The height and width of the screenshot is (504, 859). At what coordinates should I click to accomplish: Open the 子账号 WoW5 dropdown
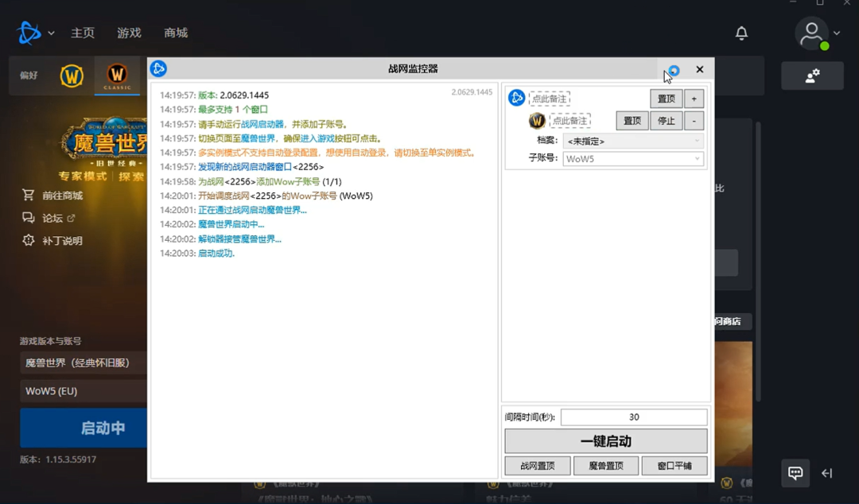633,159
